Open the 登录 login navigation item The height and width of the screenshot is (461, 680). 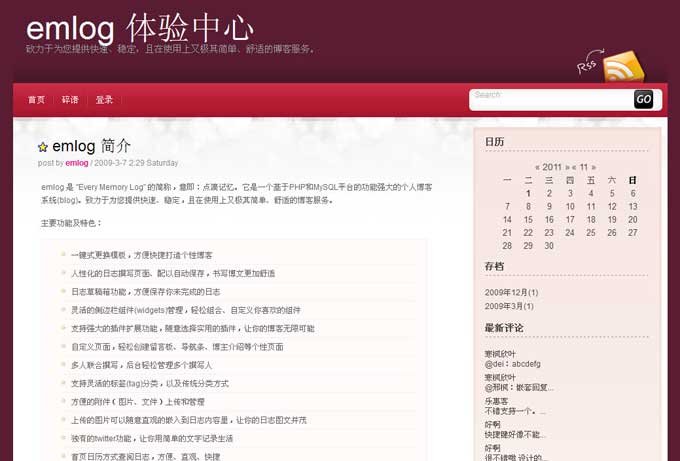point(104,100)
